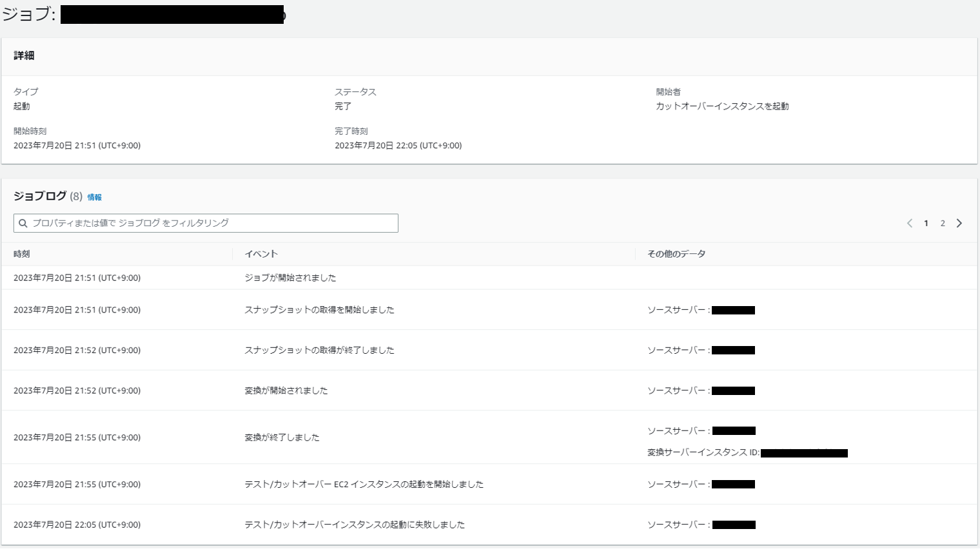980x549 pixels.
Task: Click ソースサーバー in スナップショットの取得を開始しました row
Action: click(x=678, y=310)
